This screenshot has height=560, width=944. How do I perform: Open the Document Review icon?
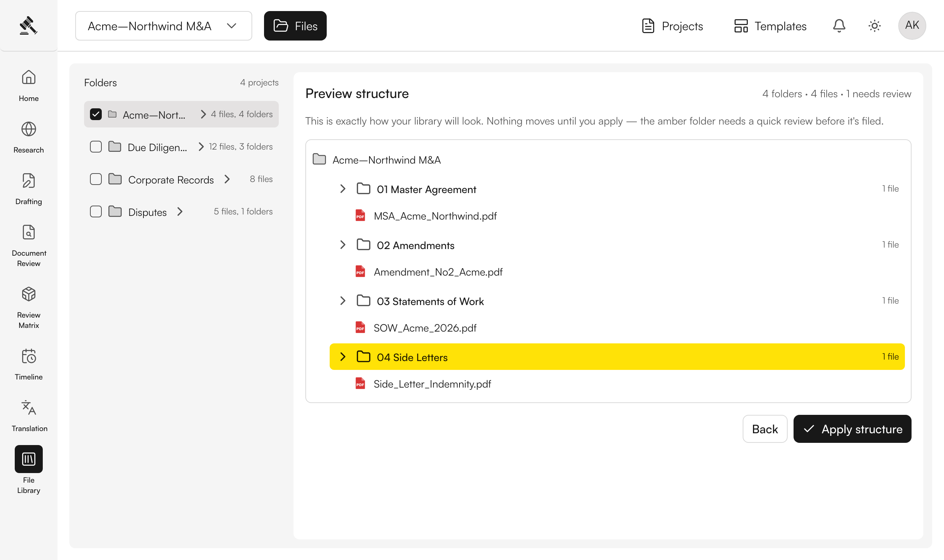pos(29,232)
